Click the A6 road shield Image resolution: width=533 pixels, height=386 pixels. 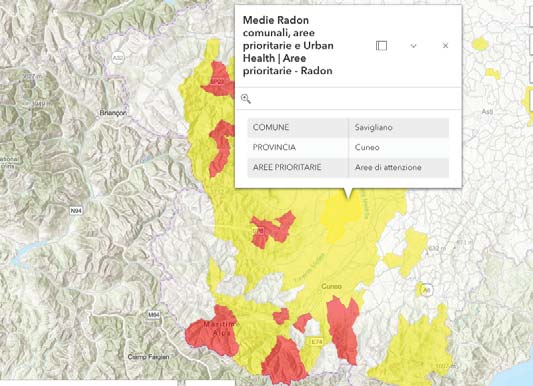point(427,290)
